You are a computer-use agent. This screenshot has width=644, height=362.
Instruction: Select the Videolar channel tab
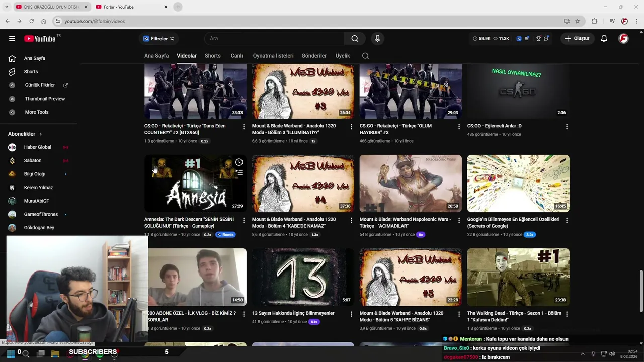click(187, 56)
